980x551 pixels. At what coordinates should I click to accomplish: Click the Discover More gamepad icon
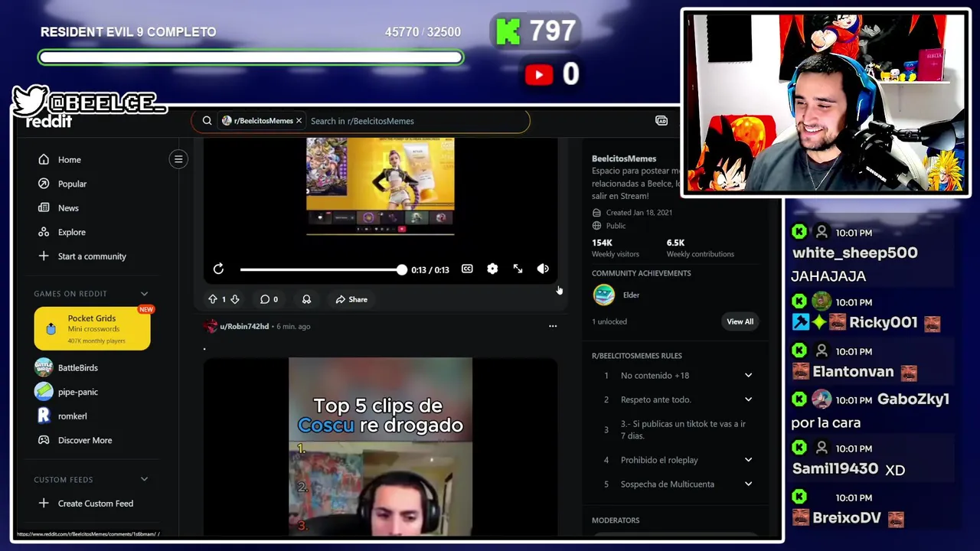click(44, 440)
